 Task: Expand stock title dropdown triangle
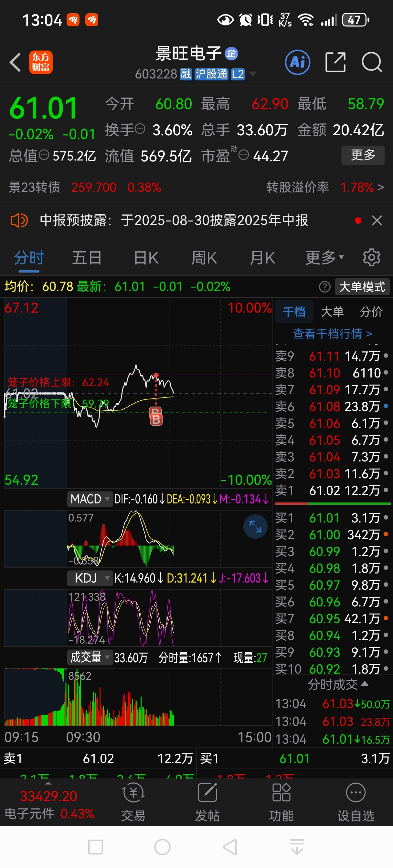(x=252, y=74)
